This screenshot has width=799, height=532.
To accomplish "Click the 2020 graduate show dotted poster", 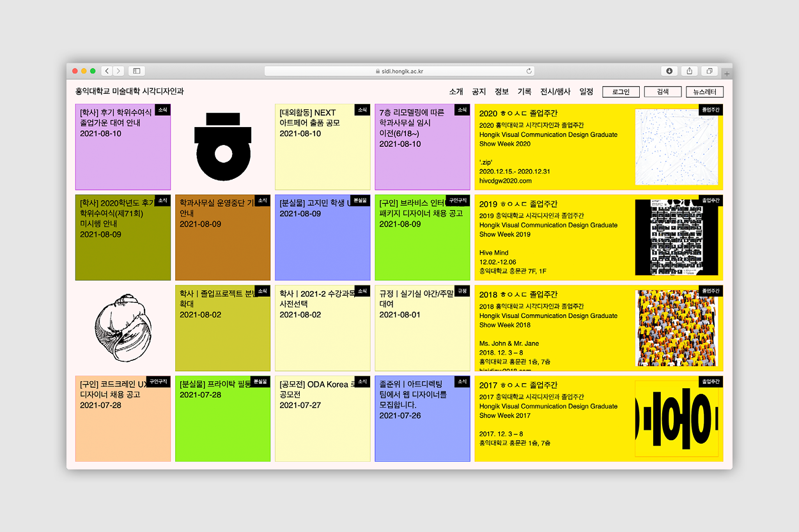I will (x=676, y=147).
